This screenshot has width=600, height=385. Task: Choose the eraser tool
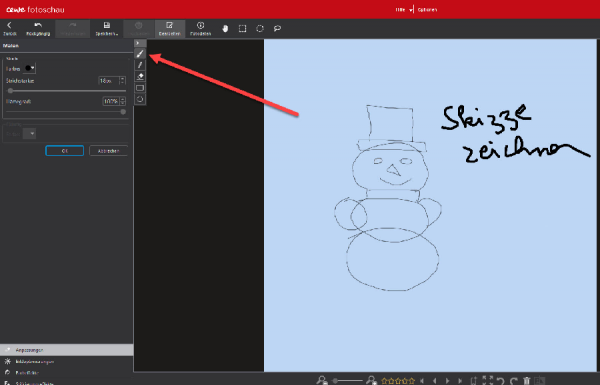tap(140, 77)
